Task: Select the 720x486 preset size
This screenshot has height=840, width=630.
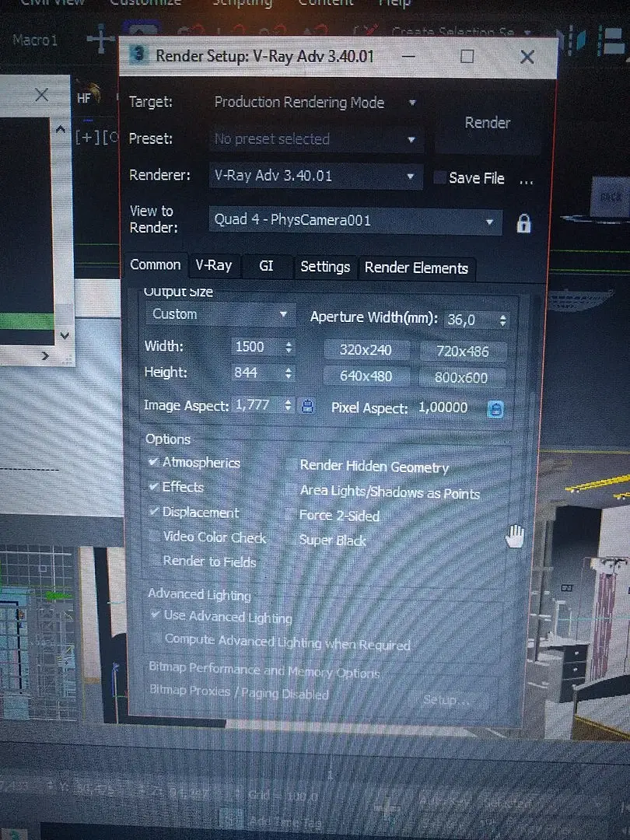Action: 462,352
